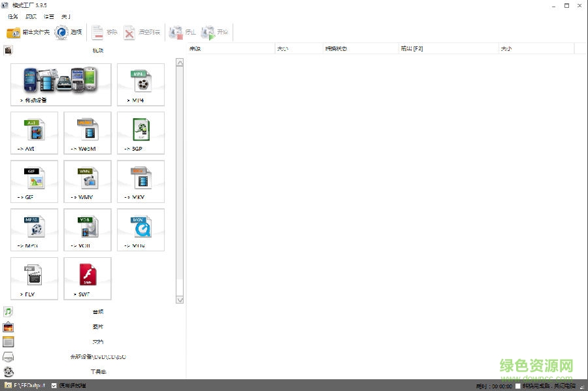Choose the FLV format converter
Viewport: 588px width, 391px height.
(34, 278)
